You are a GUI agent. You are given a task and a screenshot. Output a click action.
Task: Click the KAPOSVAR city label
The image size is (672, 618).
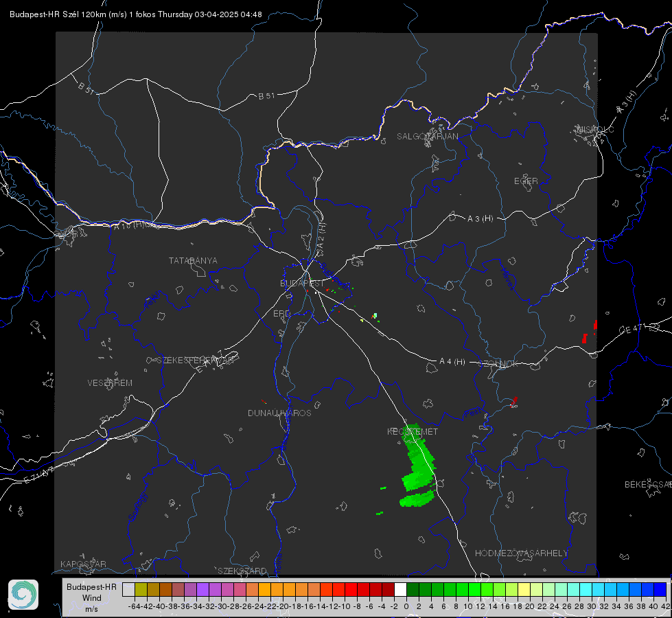point(83,564)
